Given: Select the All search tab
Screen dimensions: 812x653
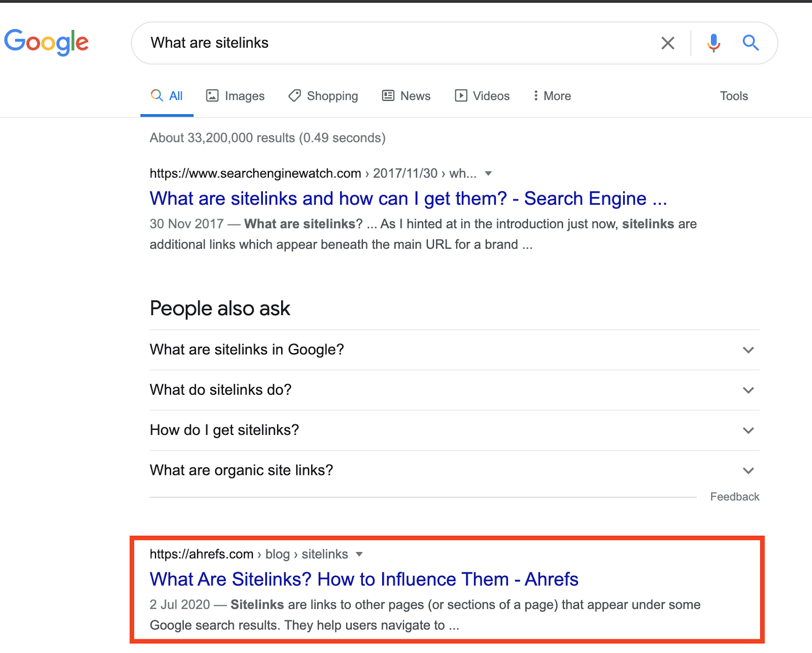Looking at the screenshot, I should click(x=167, y=96).
